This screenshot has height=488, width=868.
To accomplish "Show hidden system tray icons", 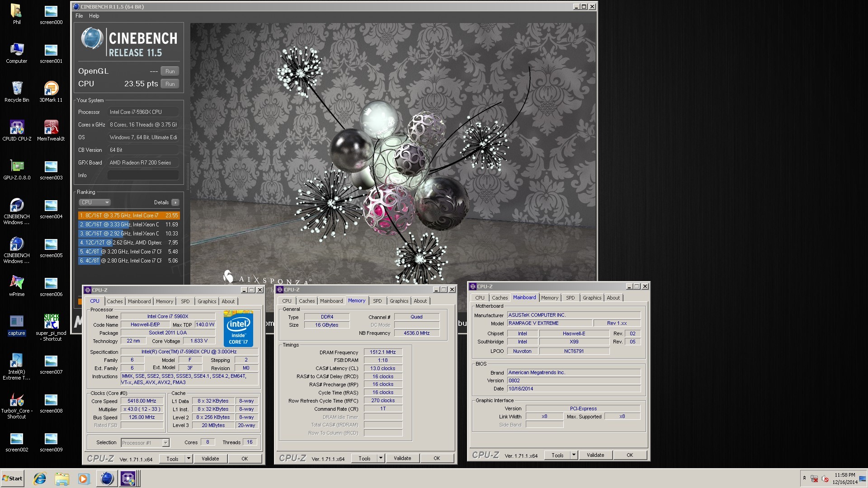I will (804, 478).
